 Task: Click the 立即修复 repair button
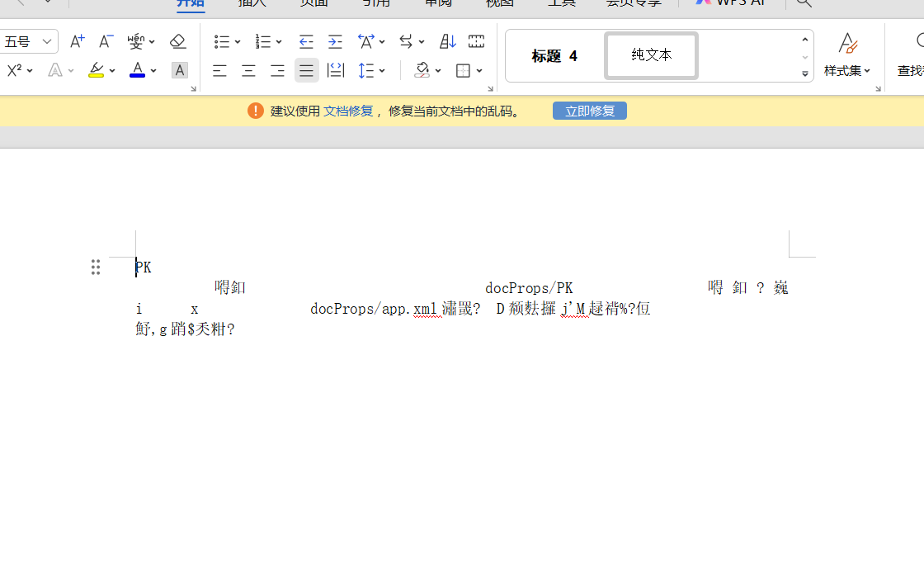tap(589, 111)
